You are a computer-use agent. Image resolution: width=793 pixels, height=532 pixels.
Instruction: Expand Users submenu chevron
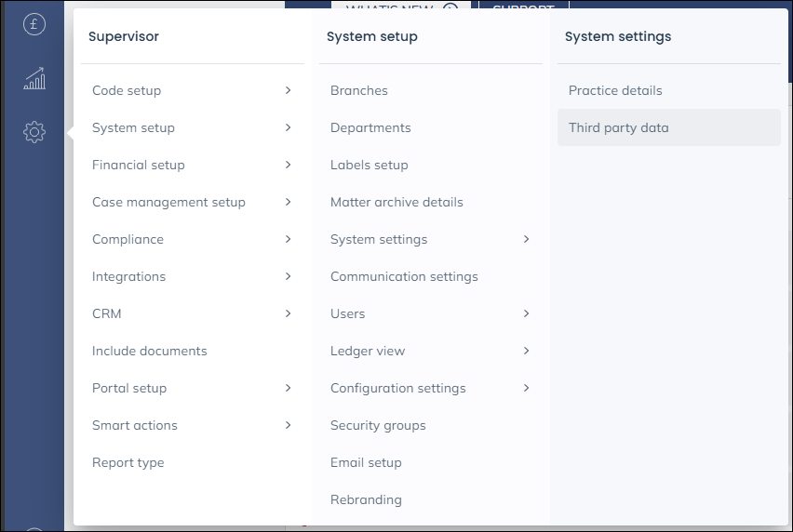(x=526, y=313)
